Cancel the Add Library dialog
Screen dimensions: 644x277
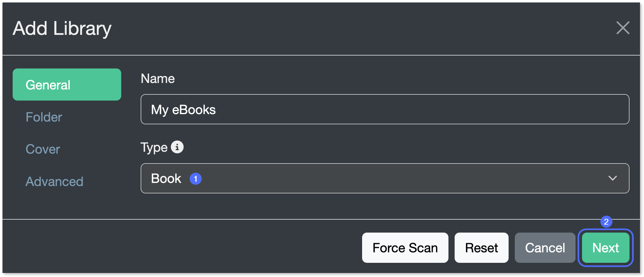click(545, 247)
